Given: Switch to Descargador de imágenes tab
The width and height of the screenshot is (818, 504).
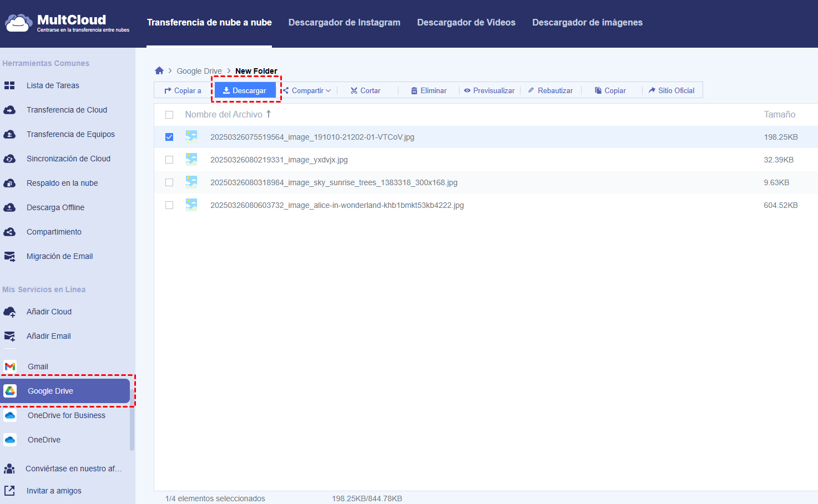Looking at the screenshot, I should click(x=587, y=23).
